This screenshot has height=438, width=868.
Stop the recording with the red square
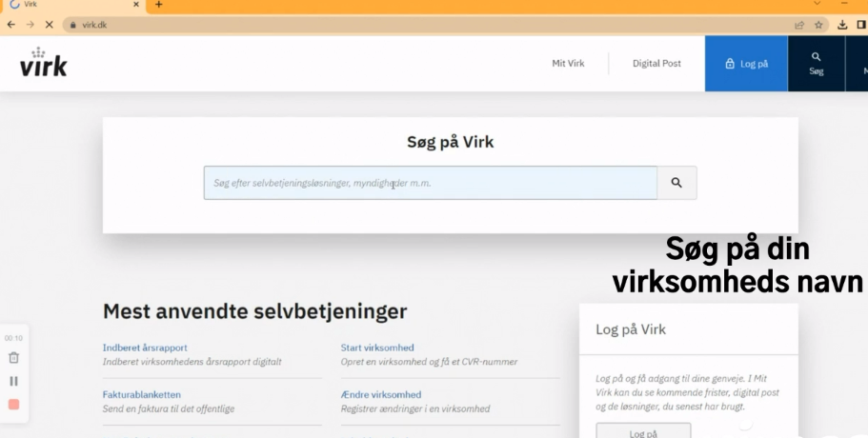click(13, 405)
